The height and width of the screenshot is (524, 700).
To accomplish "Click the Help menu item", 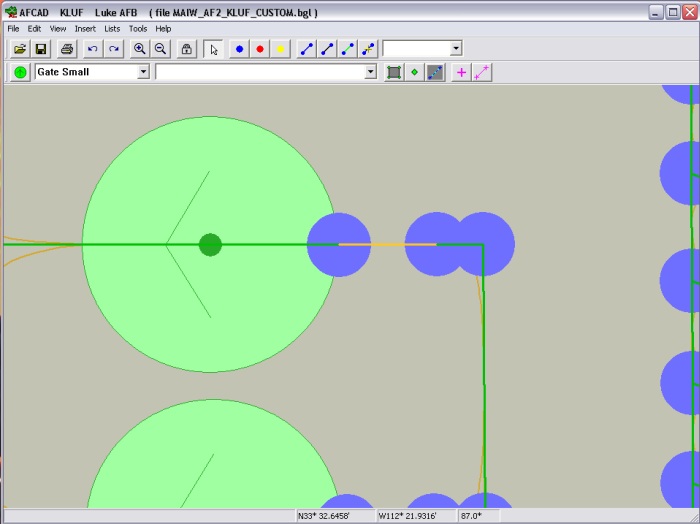I will pos(163,29).
